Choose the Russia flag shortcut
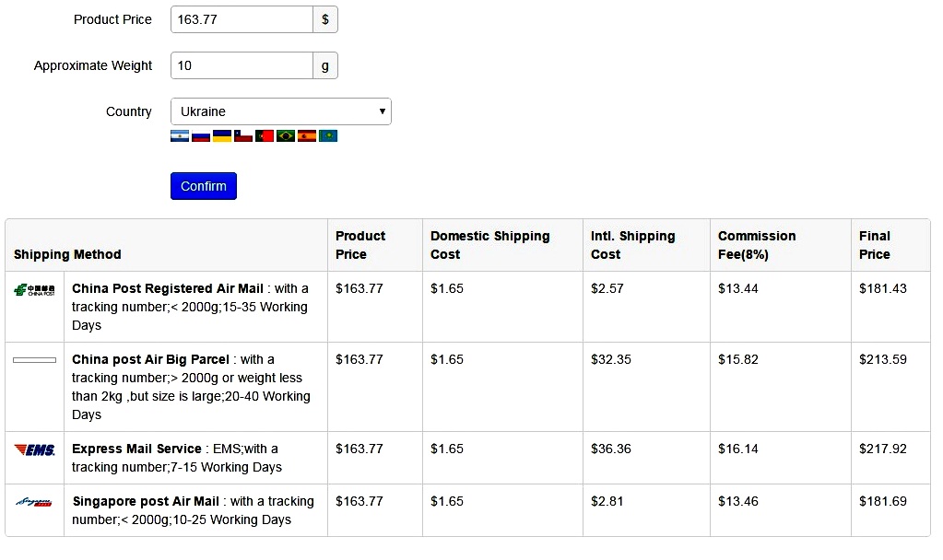The image size is (943, 560). click(201, 136)
